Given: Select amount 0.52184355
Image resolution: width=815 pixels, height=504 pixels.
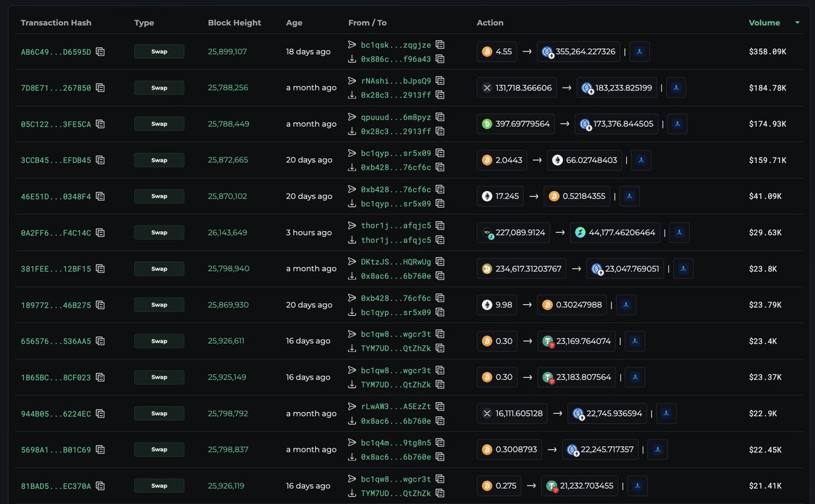Looking at the screenshot, I should tap(584, 196).
